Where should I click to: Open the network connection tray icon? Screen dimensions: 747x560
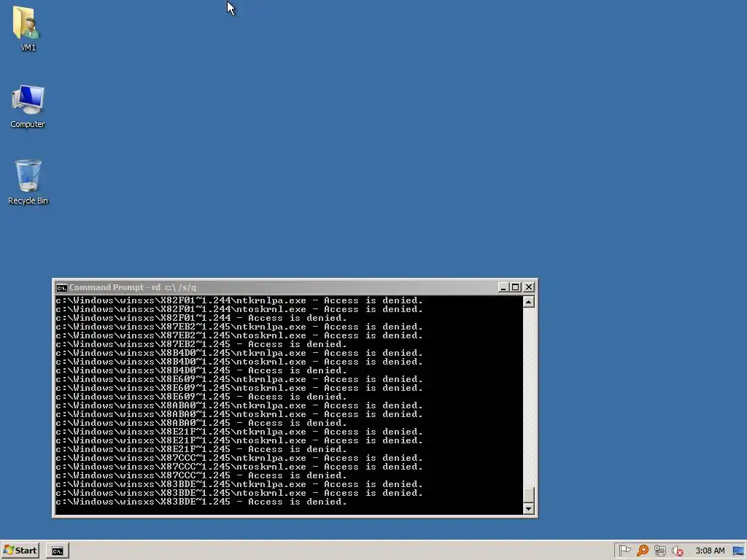click(659, 551)
